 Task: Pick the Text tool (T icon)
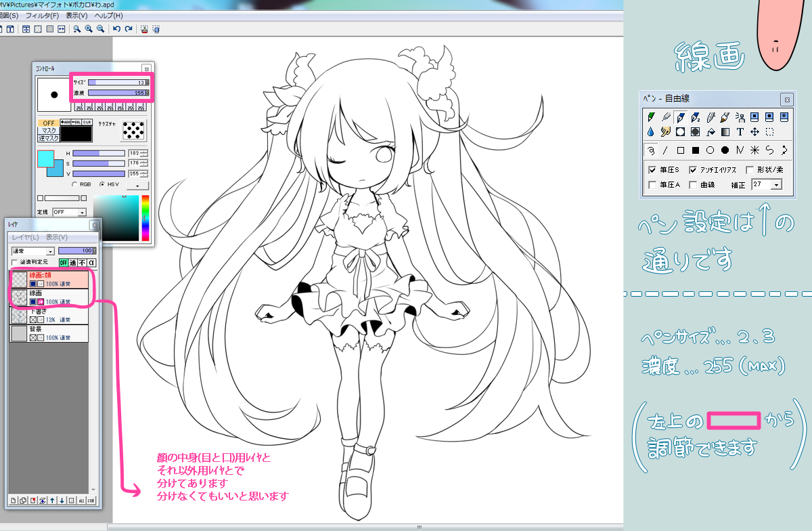(x=740, y=131)
